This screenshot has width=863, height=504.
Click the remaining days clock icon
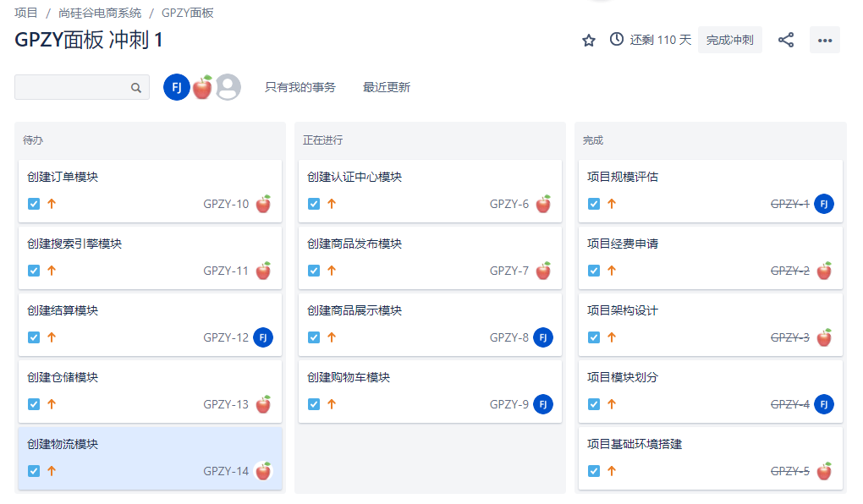tap(617, 40)
